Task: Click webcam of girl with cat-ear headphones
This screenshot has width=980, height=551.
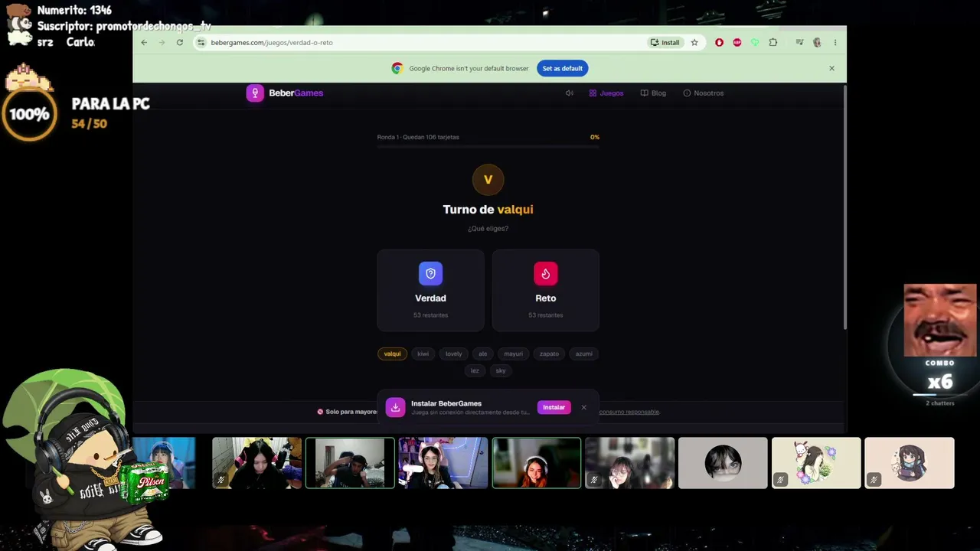Action: [x=443, y=463]
